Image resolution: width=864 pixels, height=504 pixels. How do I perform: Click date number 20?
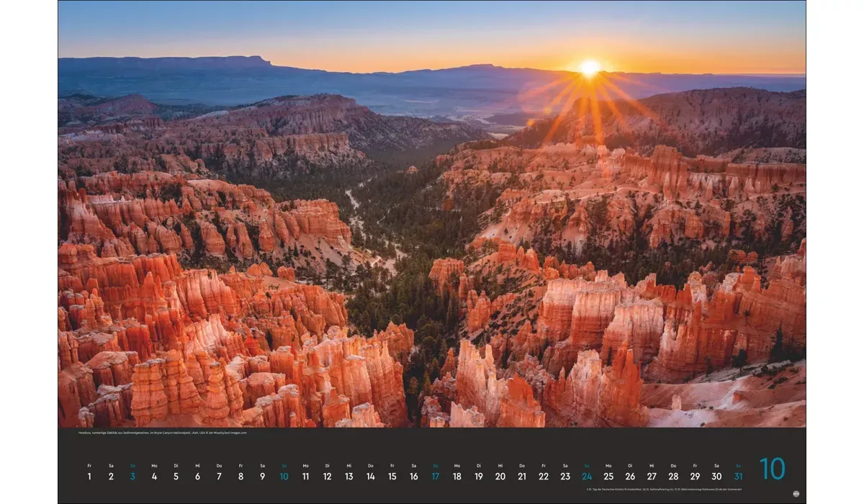[x=500, y=477]
